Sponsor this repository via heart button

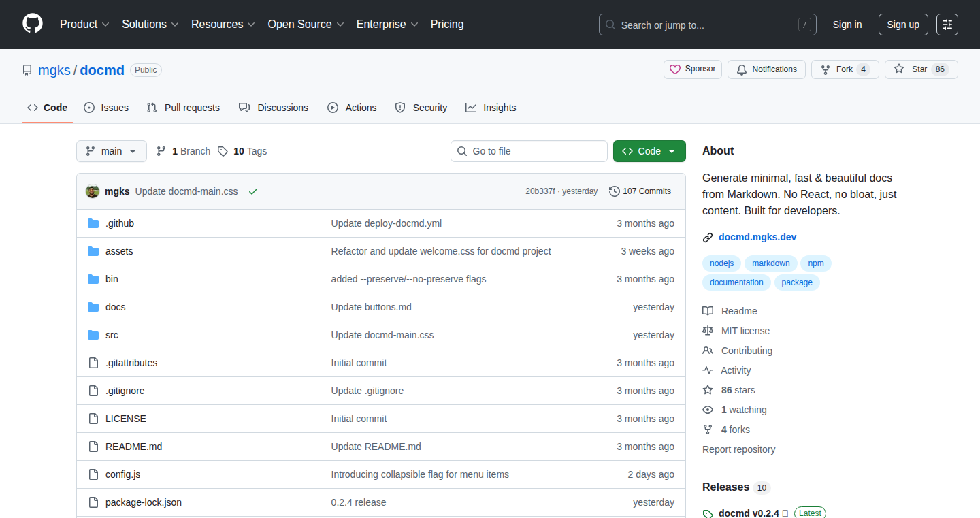[x=693, y=69]
